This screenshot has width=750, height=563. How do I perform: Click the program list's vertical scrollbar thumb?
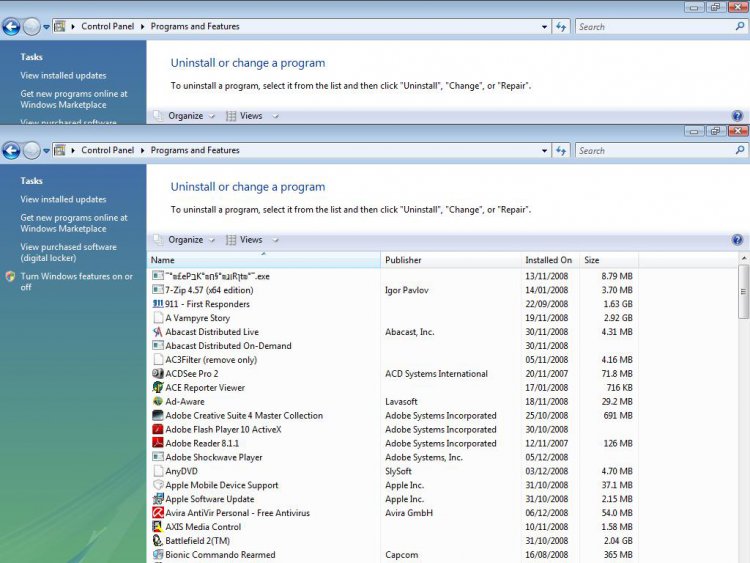coord(743,291)
